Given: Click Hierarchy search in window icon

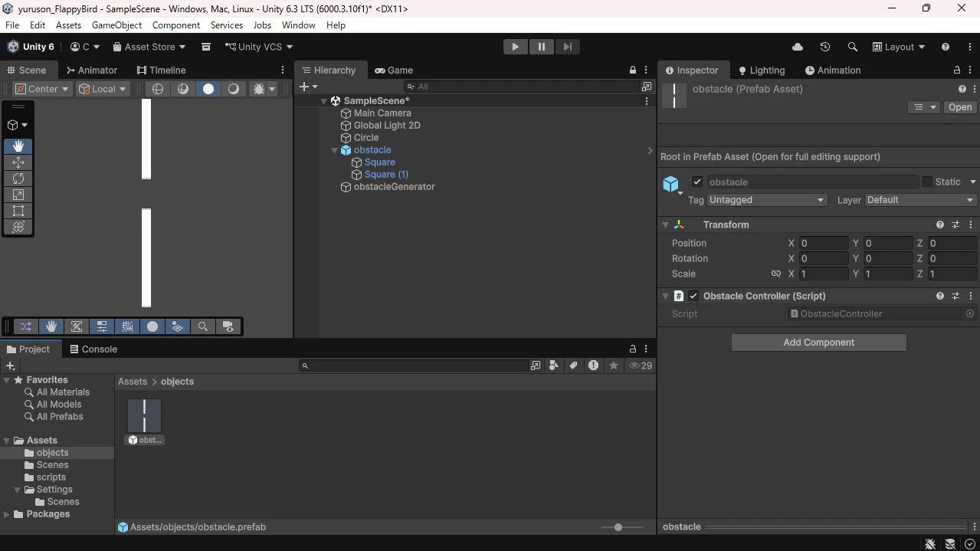Looking at the screenshot, I should point(647,87).
